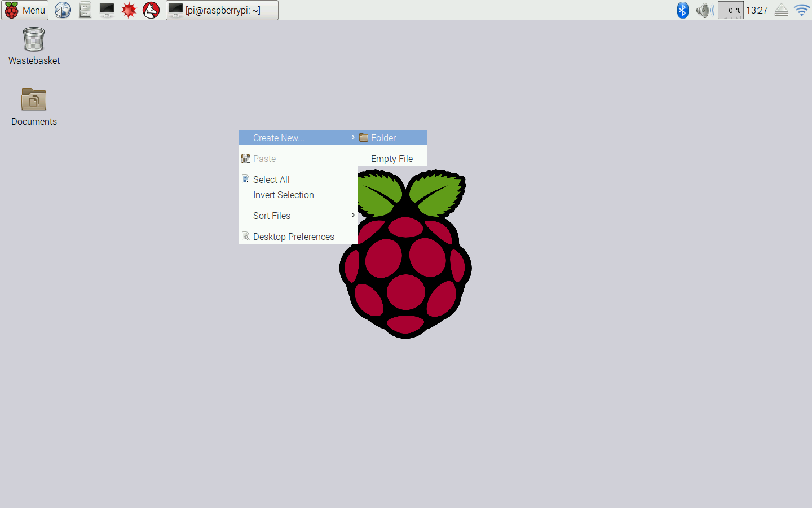Open the volume speaker control
This screenshot has width=812, height=508.
coord(705,10)
